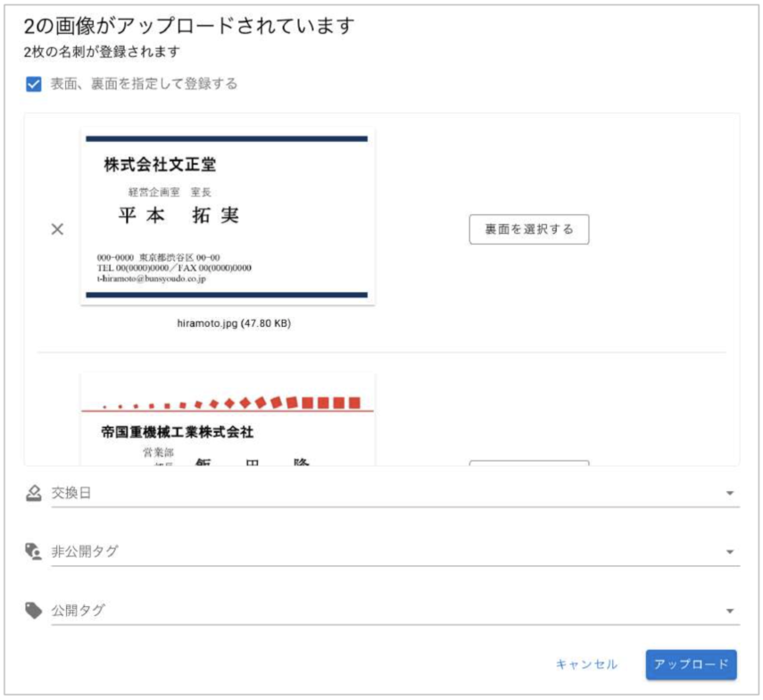Select the 株式会社文正堂 business card thumbnail
The height and width of the screenshot is (700, 763).
228,217
